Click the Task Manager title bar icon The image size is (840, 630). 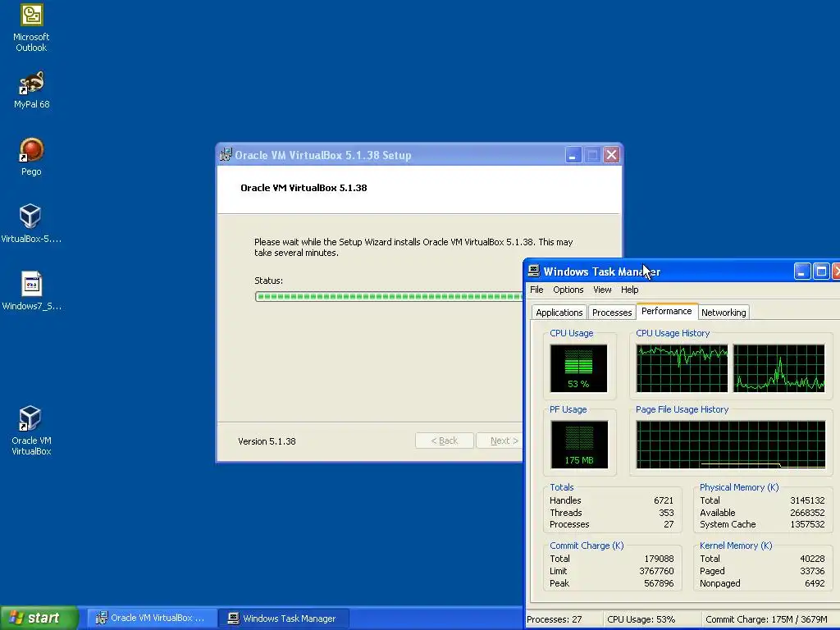(534, 271)
